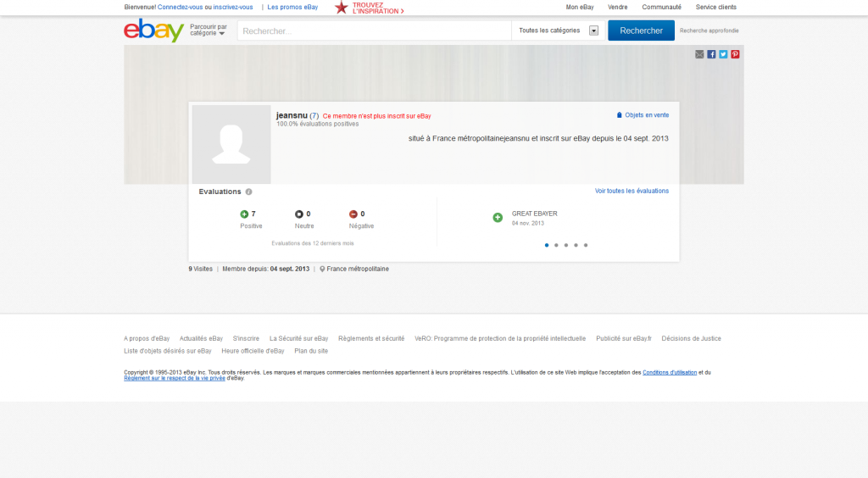This screenshot has height=478, width=868.
Task: Select second feedback carousel dot
Action: pyautogui.click(x=556, y=245)
